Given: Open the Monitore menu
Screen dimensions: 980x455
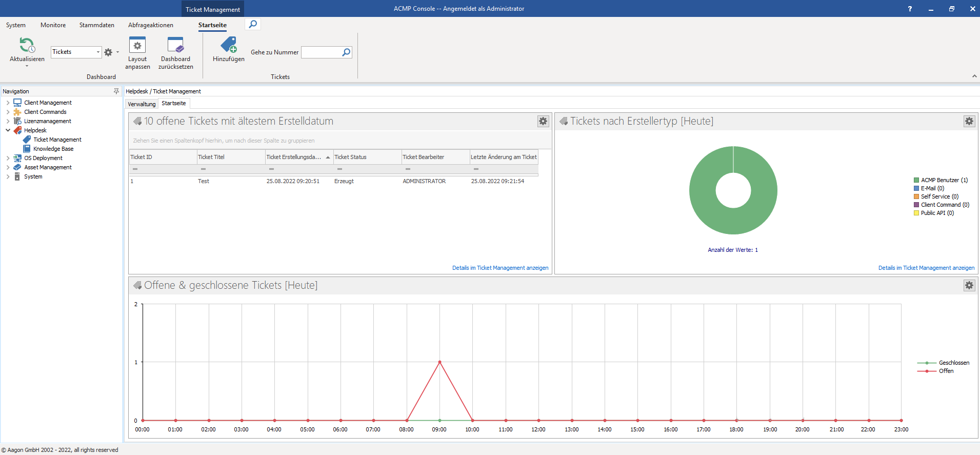Looking at the screenshot, I should point(53,25).
